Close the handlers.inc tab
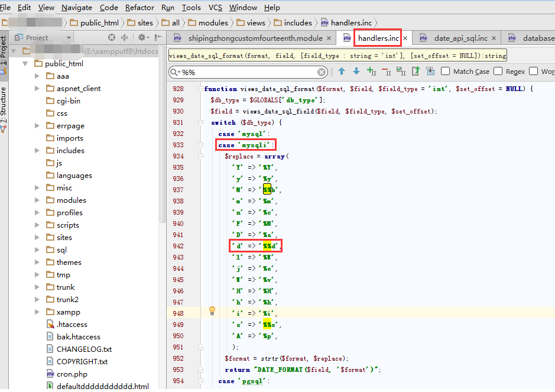 405,38
